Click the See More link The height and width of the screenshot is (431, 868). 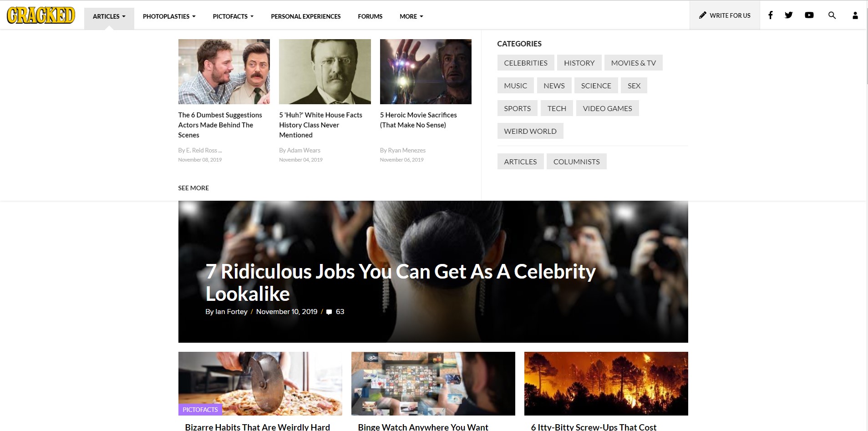(x=193, y=188)
